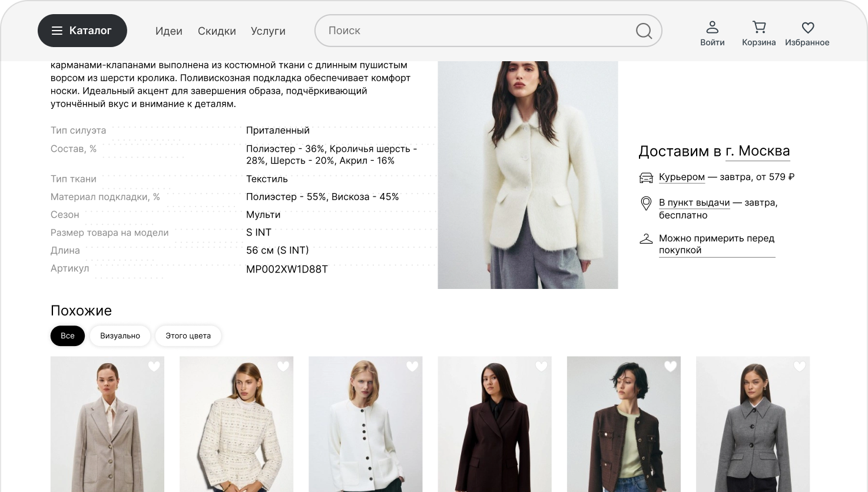Image resolution: width=868 pixels, height=492 pixels.
Task: Click the Курьером delivery link
Action: coord(681,177)
